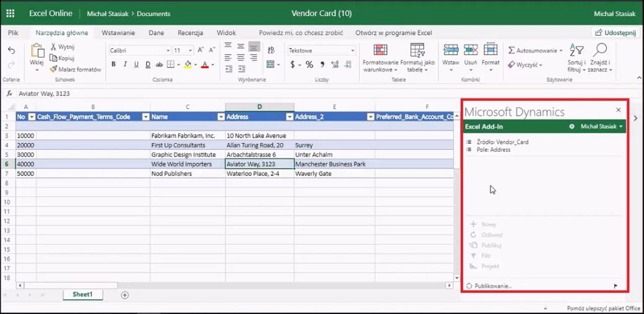Switch to the Widok tab
The height and width of the screenshot is (314, 644).
[226, 33]
